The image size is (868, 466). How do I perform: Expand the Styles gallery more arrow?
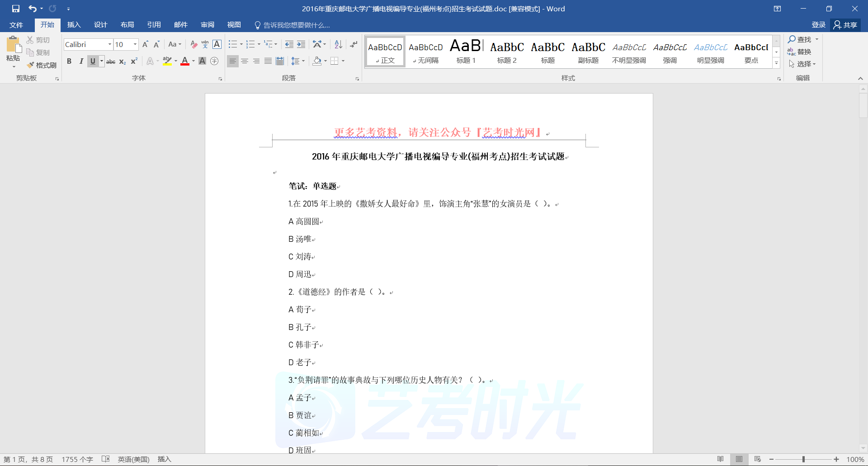tap(776, 64)
